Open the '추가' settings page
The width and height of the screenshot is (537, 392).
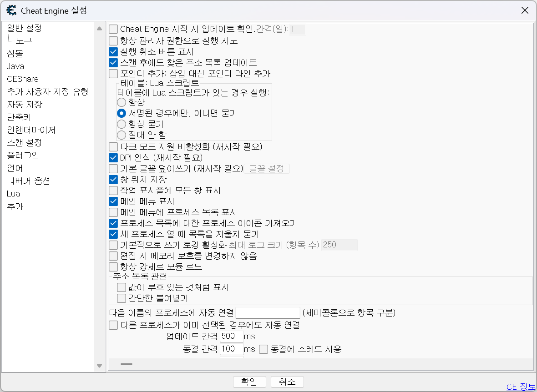point(15,206)
